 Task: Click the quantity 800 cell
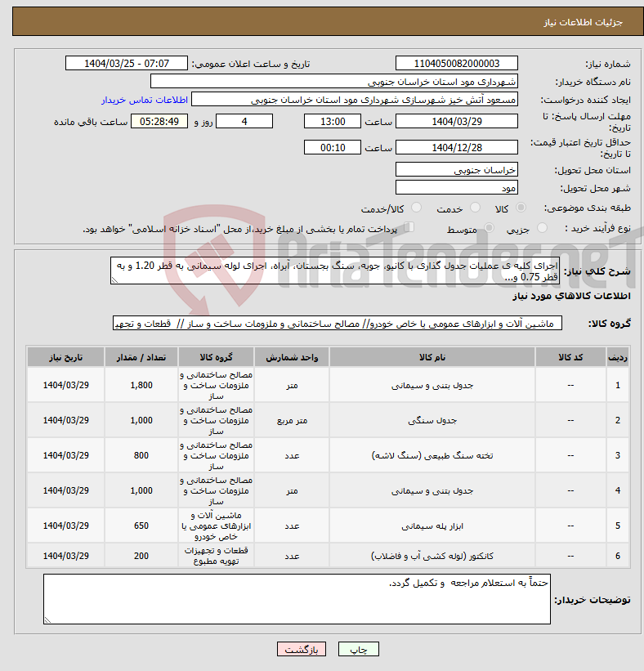click(141, 455)
